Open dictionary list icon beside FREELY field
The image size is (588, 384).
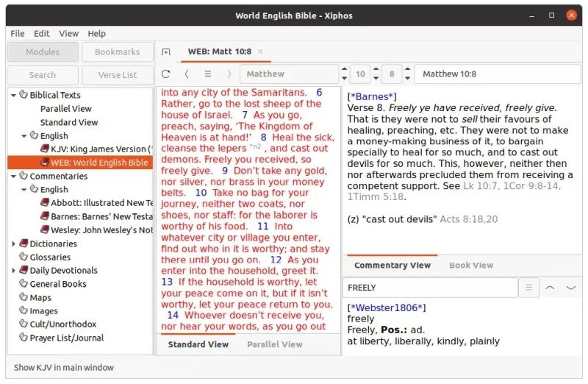pyautogui.click(x=528, y=288)
